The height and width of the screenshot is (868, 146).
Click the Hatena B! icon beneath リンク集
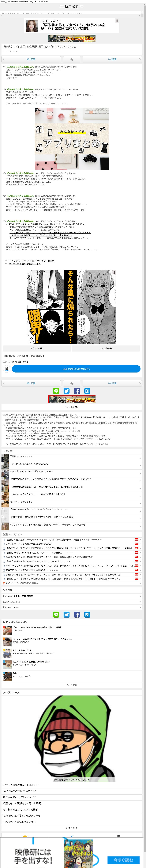[x=87, y=615]
